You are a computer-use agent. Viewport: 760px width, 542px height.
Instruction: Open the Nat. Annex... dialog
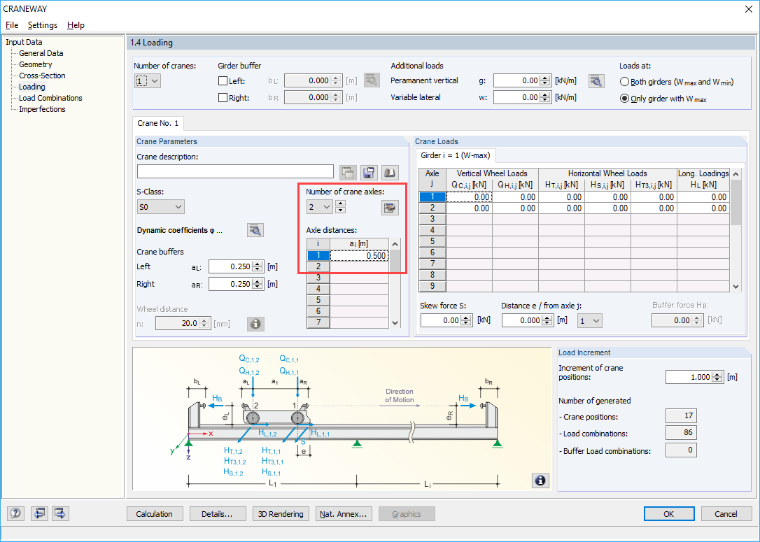point(344,514)
